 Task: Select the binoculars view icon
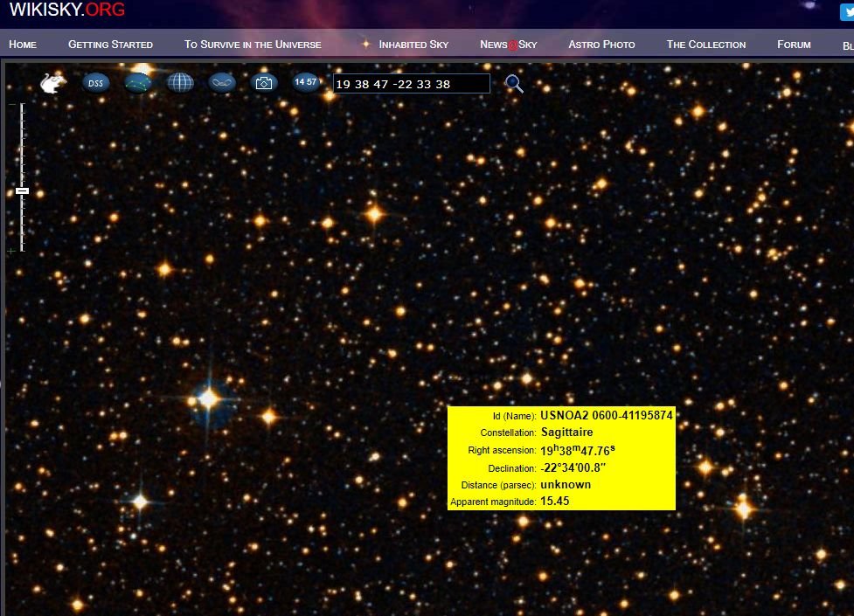(x=221, y=83)
